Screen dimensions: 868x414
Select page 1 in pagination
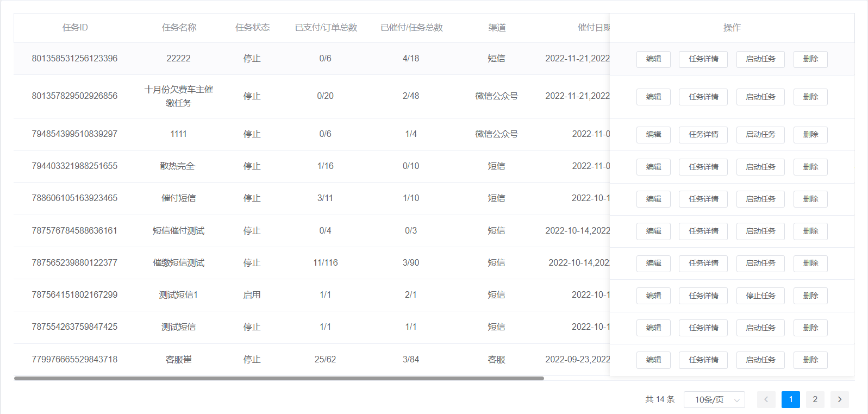point(790,399)
